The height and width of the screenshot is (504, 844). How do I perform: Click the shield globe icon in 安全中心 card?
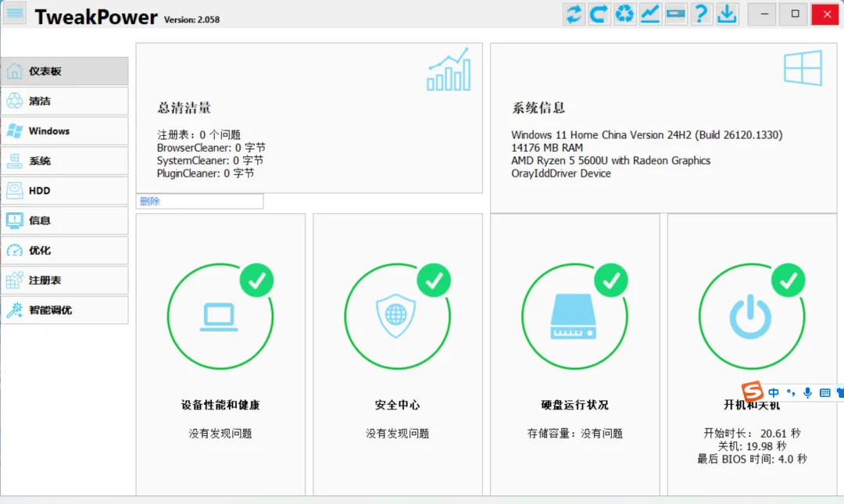396,316
